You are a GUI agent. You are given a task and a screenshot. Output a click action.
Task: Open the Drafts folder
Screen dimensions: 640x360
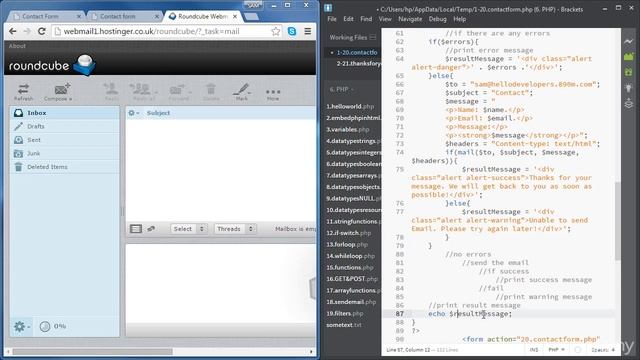pyautogui.click(x=65, y=127)
